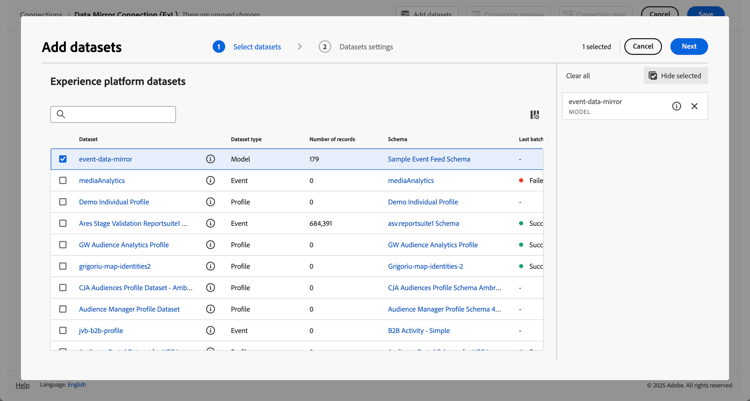This screenshot has height=401, width=750.
Task: Show info for Demo Individual Profile dataset
Action: 210,202
